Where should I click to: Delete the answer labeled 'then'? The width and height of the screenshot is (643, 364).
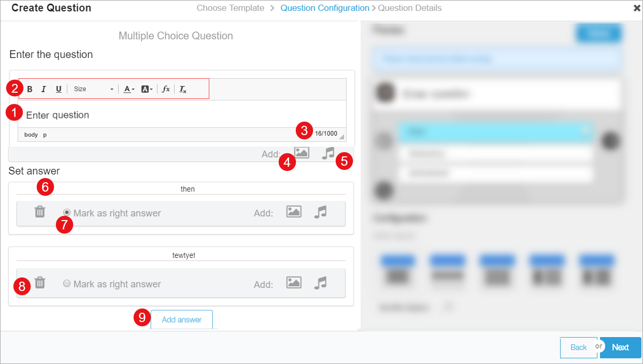point(40,212)
